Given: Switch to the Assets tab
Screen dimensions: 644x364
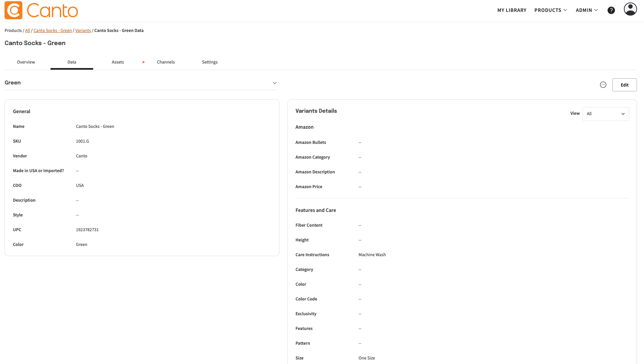Looking at the screenshot, I should [x=118, y=62].
